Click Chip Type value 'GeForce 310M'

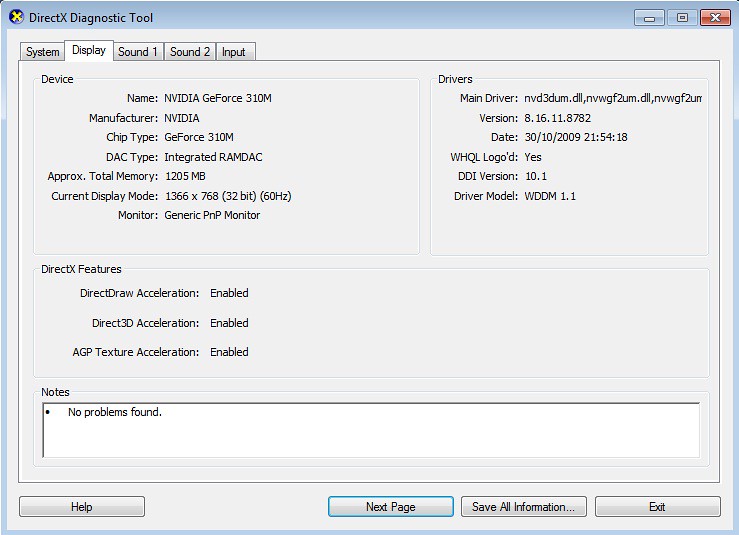[199, 137]
